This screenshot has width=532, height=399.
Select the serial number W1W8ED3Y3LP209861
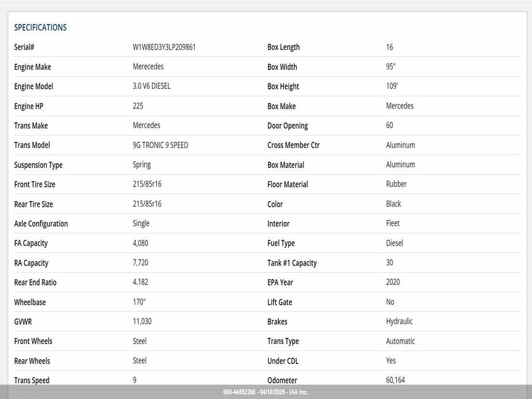tap(168, 47)
